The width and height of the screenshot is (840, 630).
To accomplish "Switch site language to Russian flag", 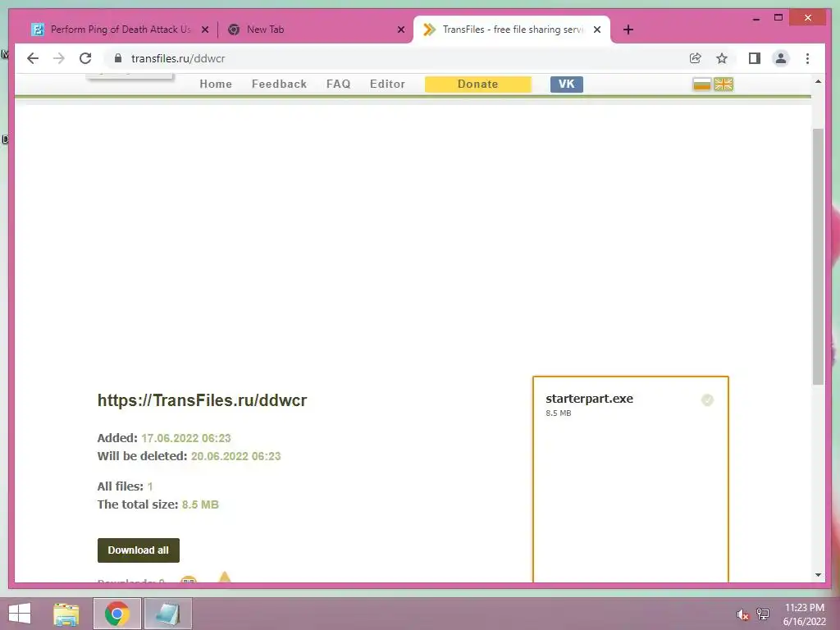I will pos(701,84).
